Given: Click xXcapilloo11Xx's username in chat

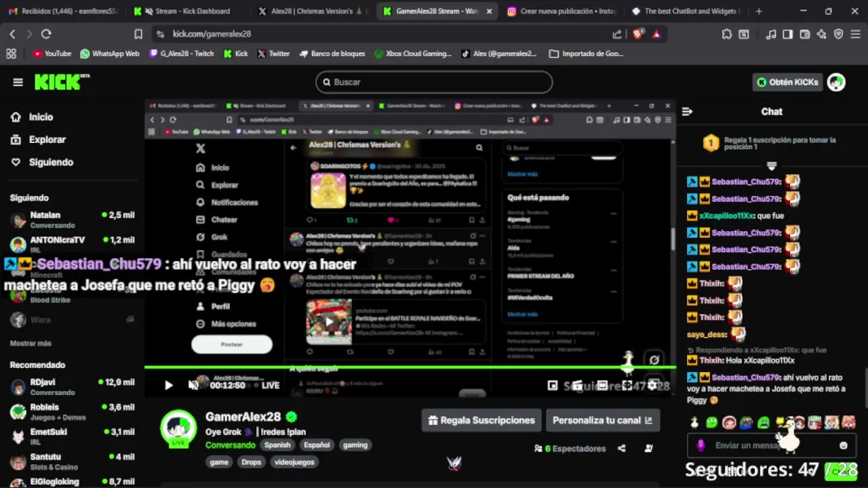Looking at the screenshot, I should click(726, 216).
